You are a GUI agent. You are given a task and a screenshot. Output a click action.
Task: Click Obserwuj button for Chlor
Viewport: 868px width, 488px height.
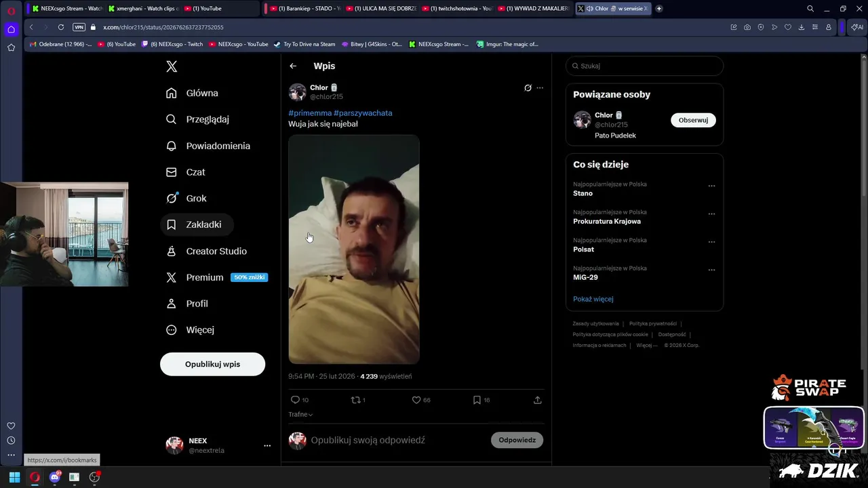(693, 120)
